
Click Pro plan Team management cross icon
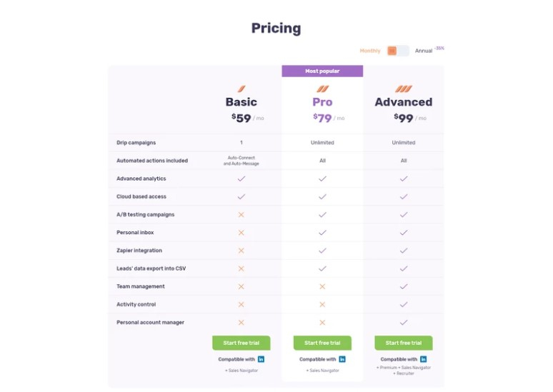click(322, 286)
